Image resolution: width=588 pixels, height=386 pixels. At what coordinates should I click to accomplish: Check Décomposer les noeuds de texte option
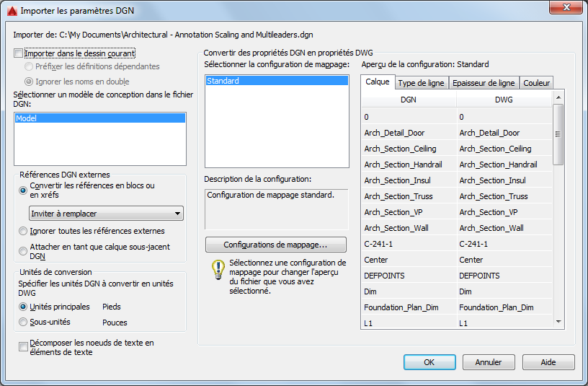[x=23, y=347]
